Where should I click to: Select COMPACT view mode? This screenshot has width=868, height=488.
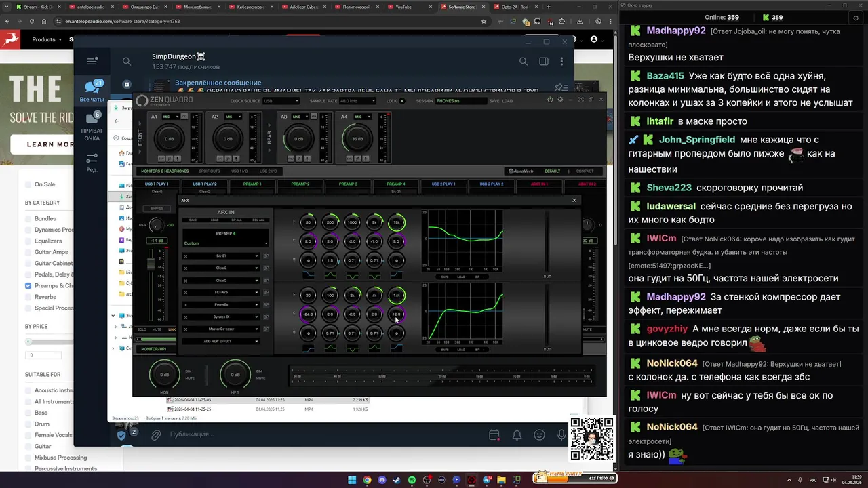point(585,171)
